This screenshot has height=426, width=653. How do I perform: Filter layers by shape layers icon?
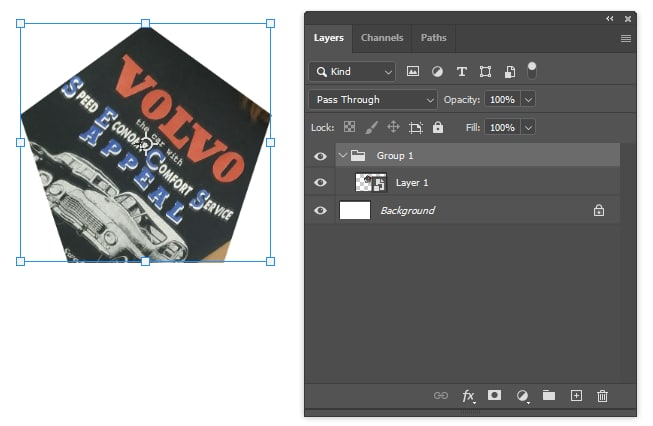click(x=486, y=72)
